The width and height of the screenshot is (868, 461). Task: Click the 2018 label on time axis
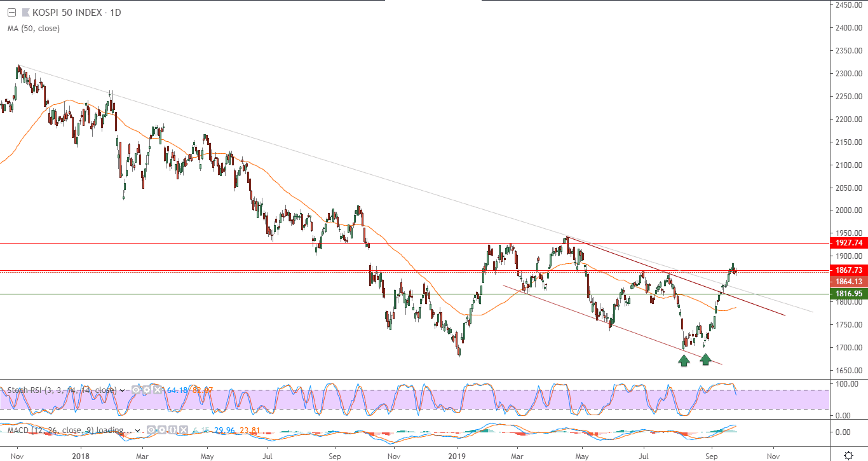point(81,456)
